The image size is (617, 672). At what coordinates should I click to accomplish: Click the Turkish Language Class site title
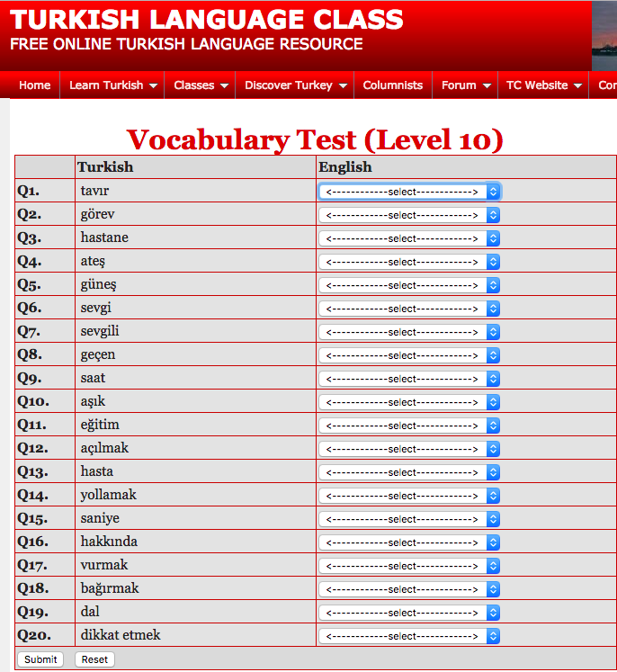pos(207,20)
